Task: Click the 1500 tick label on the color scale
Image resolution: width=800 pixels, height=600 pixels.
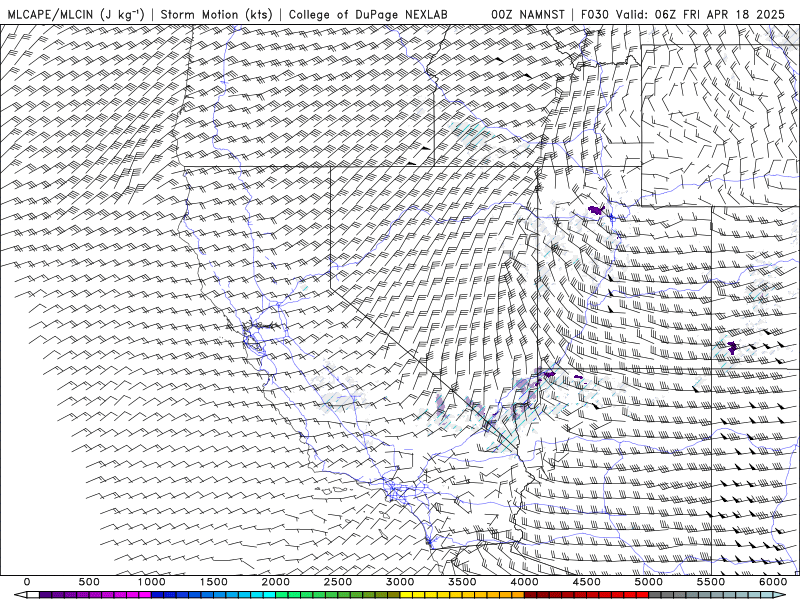Action: tap(214, 582)
